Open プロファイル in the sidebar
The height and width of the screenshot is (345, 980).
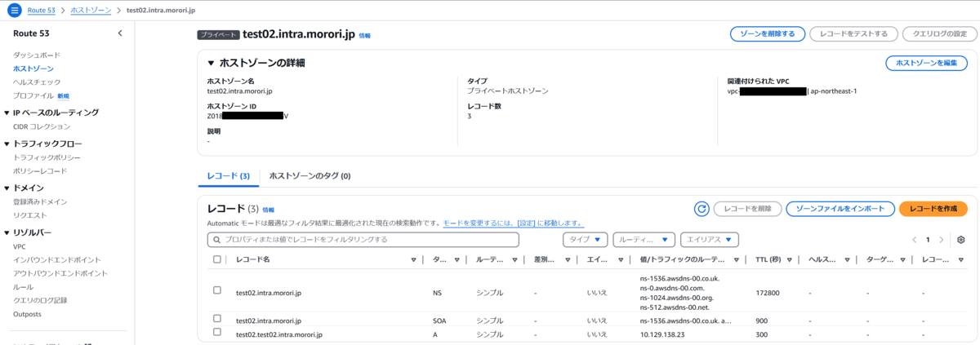point(33,96)
